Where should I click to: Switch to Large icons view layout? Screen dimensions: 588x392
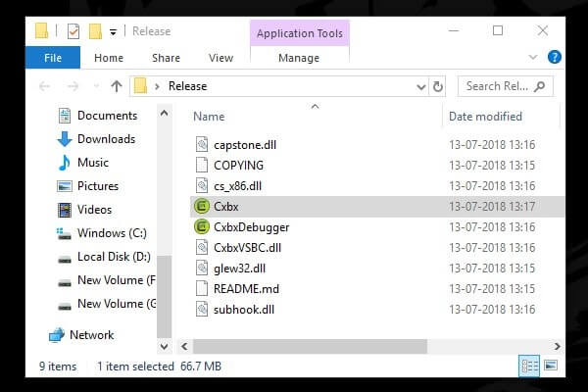[551, 366]
